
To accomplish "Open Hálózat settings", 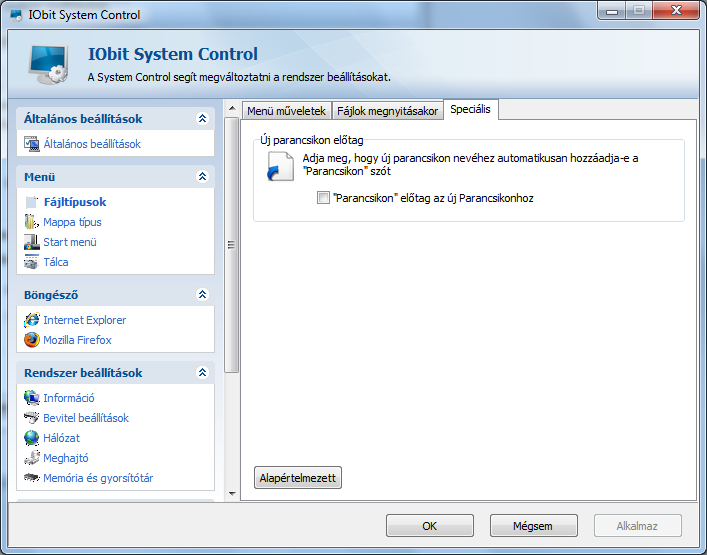I will [x=61, y=438].
